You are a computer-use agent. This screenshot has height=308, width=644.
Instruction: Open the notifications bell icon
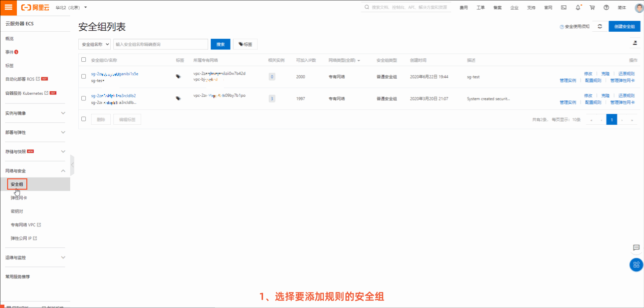(x=578, y=7)
